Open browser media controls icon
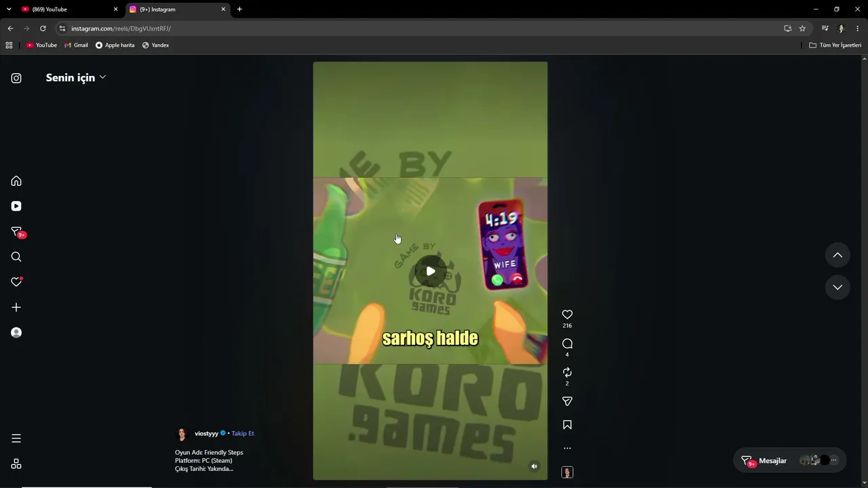The image size is (868, 488). pos(825,28)
